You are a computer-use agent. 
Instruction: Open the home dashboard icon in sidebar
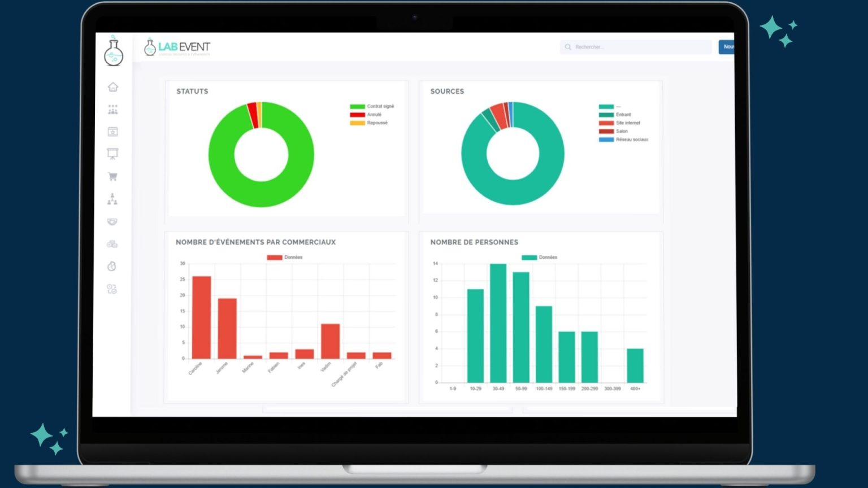(113, 86)
